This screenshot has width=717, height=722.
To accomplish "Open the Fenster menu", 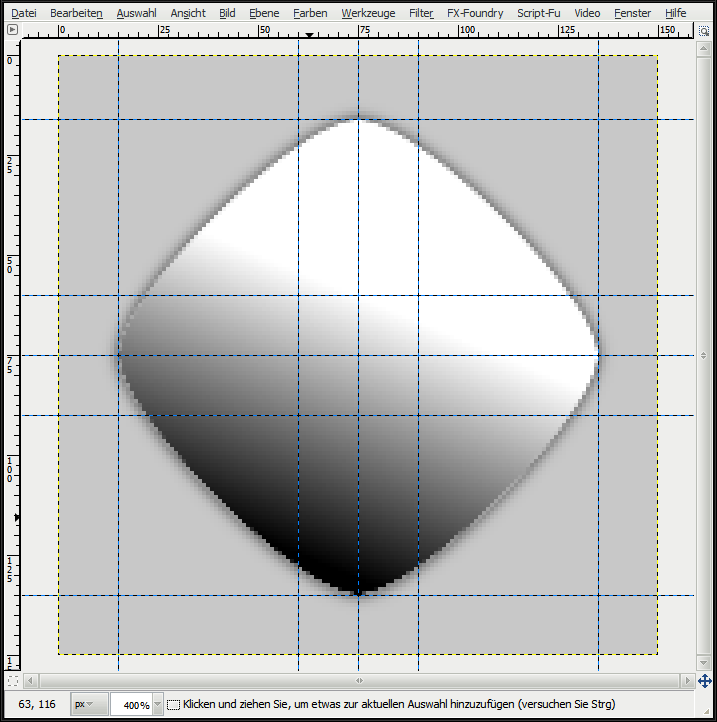I will click(x=633, y=13).
